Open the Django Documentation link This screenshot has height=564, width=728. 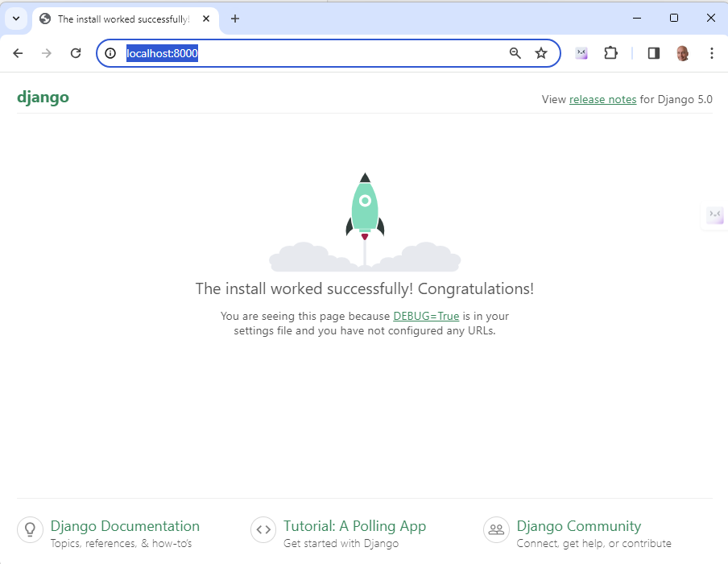(125, 526)
